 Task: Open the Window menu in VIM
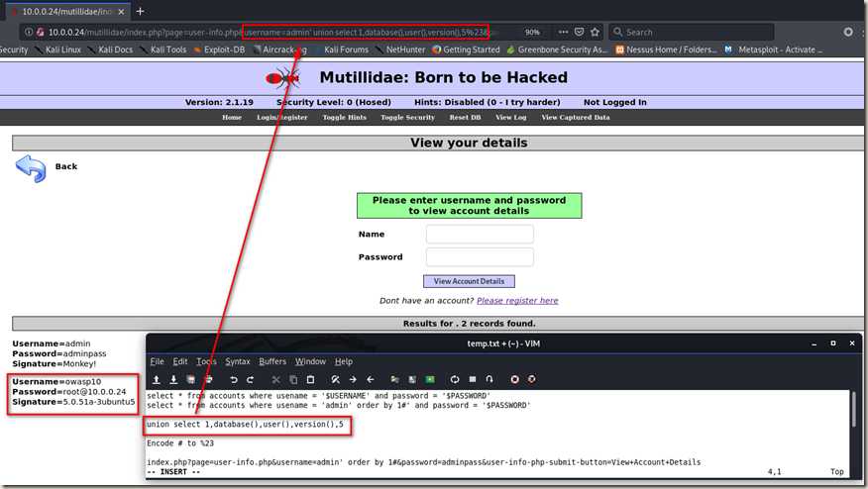pos(310,361)
